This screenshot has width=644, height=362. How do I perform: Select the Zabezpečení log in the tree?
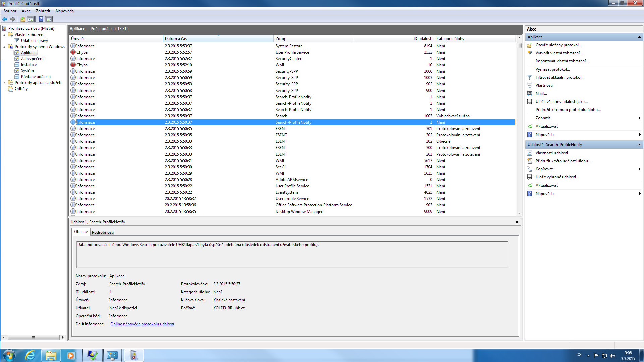(x=32, y=59)
